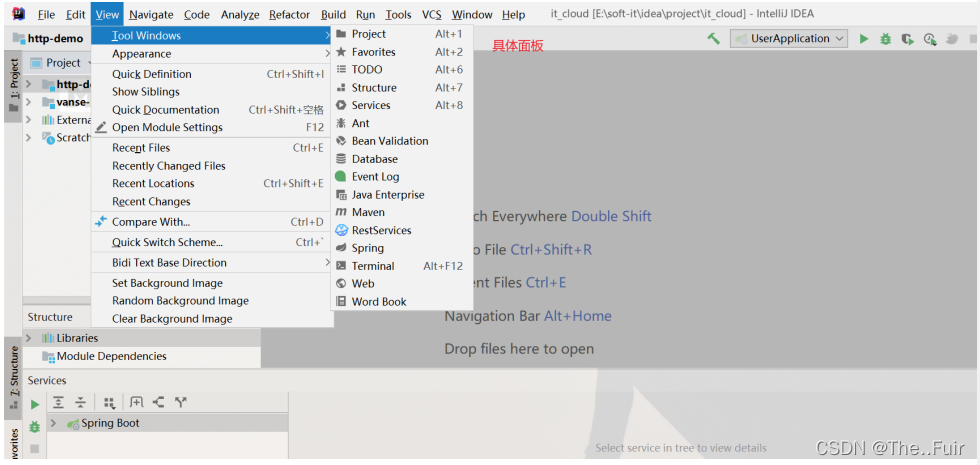Open the VCS menu
The image size is (980, 465).
(431, 14)
